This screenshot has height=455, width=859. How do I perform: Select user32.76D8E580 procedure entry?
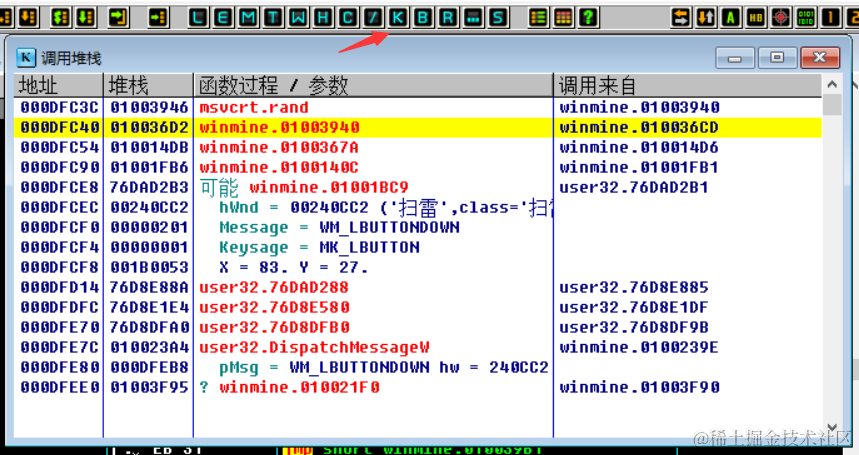[x=274, y=307]
